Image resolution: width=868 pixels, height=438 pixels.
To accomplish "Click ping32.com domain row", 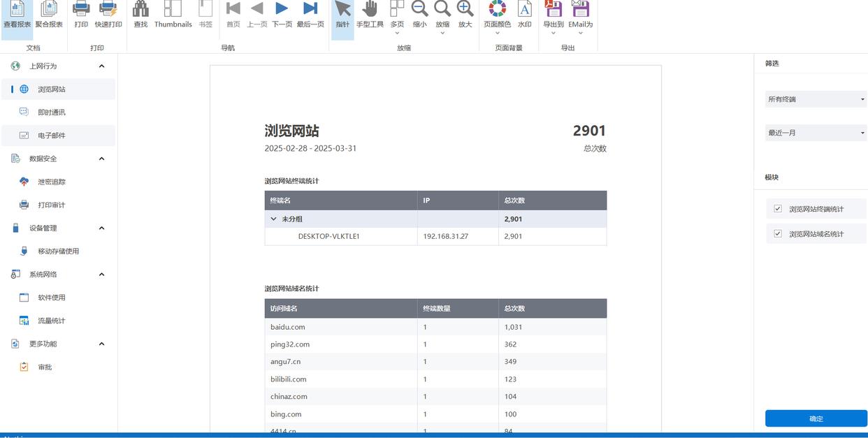I will [435, 344].
